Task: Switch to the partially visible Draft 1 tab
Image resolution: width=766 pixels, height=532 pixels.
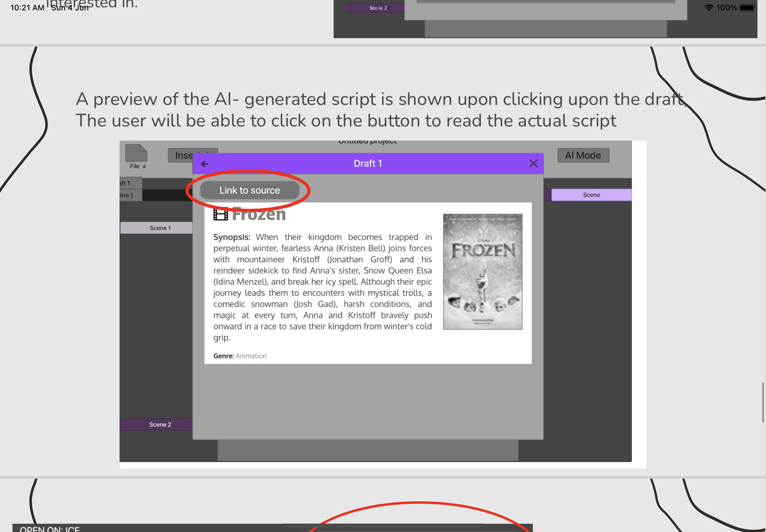Action: 130,183
